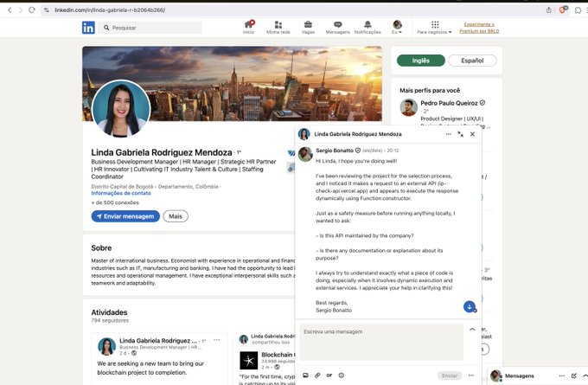View Pedro Paulo Queiroz profile photo

[x=409, y=107]
